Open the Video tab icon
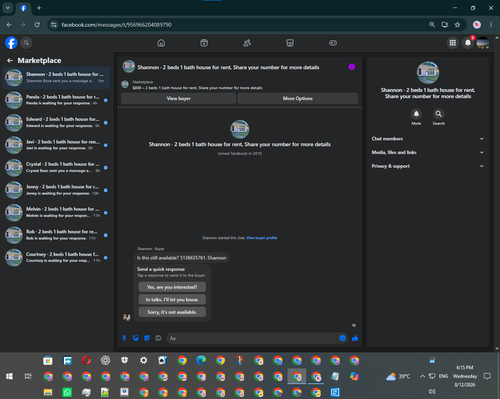Viewport: 500px width, 399px height. click(x=204, y=43)
